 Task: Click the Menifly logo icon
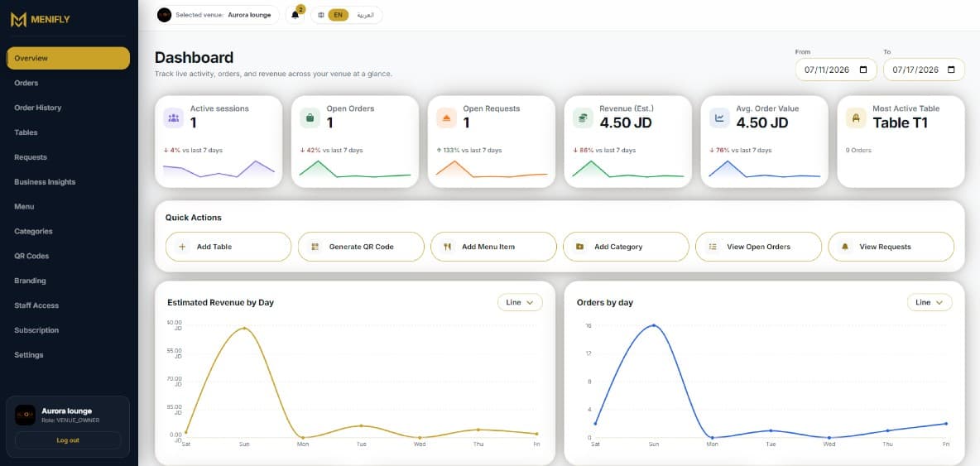(x=18, y=20)
